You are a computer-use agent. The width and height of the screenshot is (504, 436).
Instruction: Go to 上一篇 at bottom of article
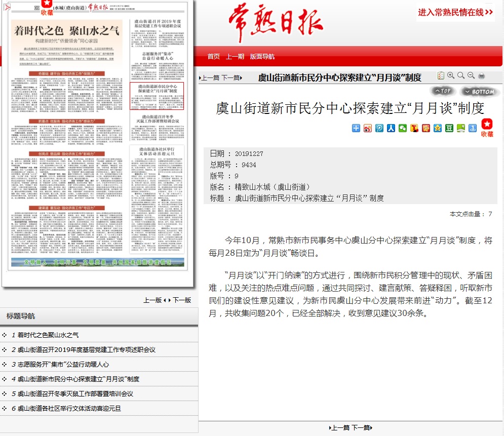point(339,428)
